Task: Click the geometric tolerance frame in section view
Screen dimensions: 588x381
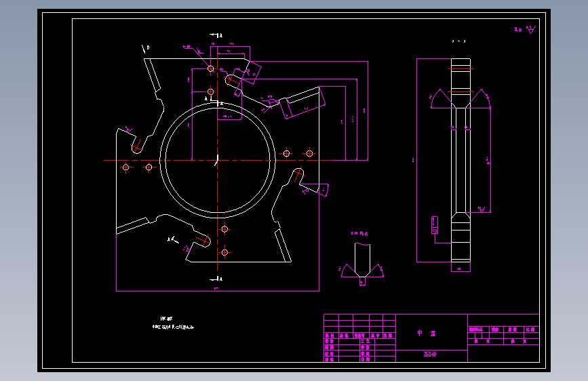Action: pyautogui.click(x=435, y=225)
